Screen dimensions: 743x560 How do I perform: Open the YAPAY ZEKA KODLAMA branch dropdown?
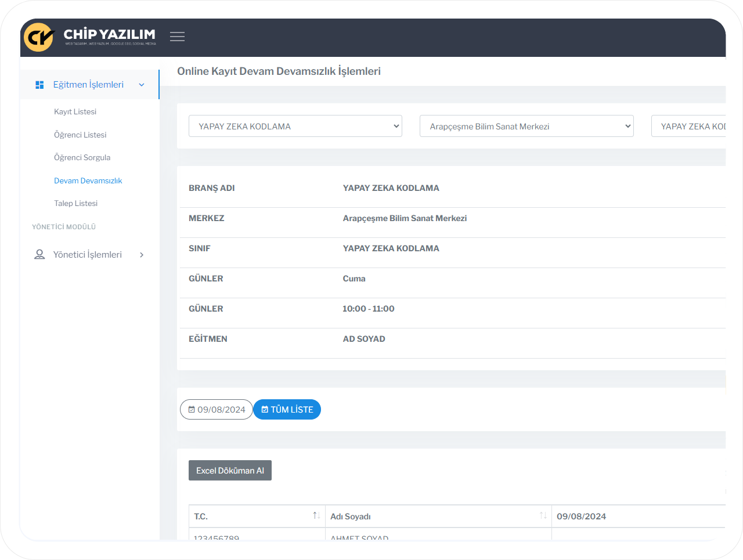click(295, 126)
